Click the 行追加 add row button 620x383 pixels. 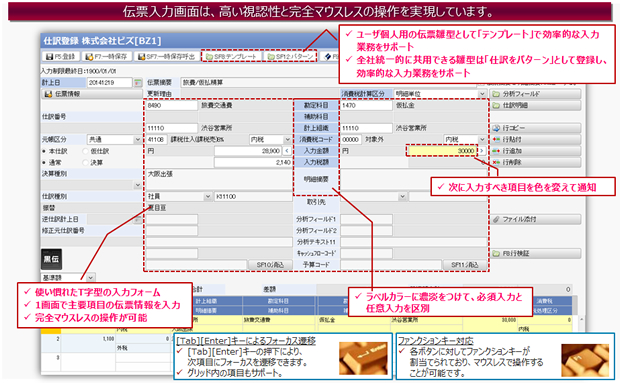pyautogui.click(x=535, y=151)
